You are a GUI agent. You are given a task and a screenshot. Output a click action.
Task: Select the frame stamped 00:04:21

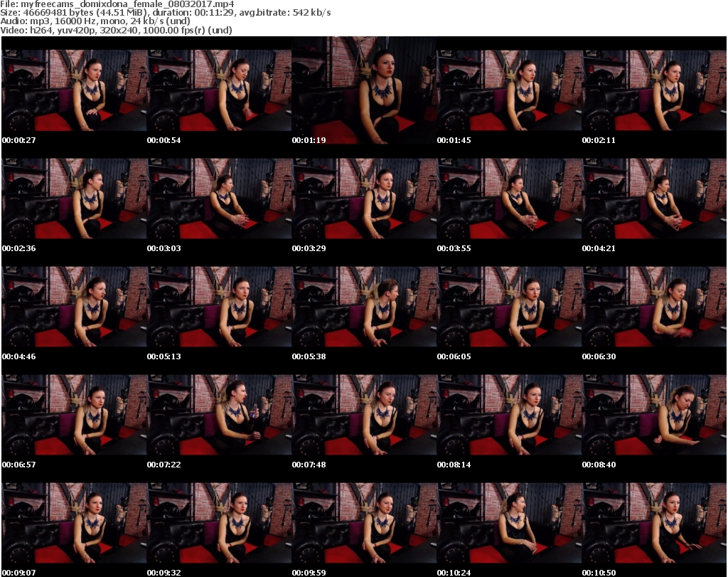(x=654, y=198)
